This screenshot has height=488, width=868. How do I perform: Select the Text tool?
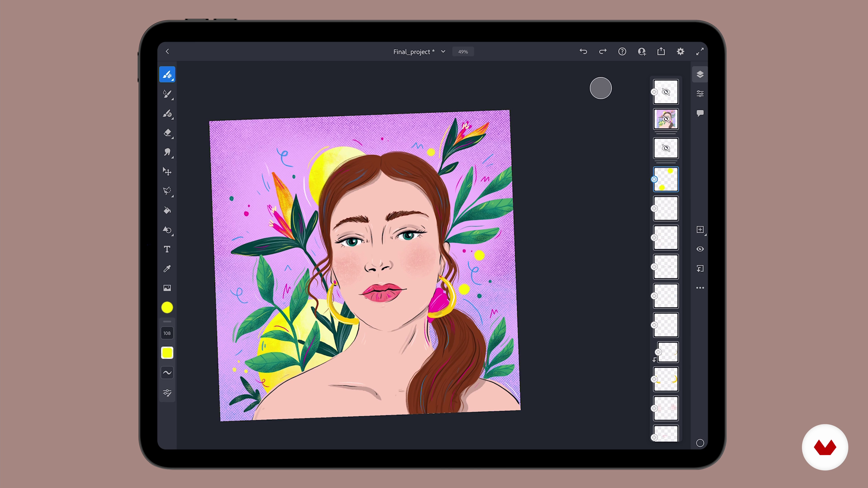[167, 249]
